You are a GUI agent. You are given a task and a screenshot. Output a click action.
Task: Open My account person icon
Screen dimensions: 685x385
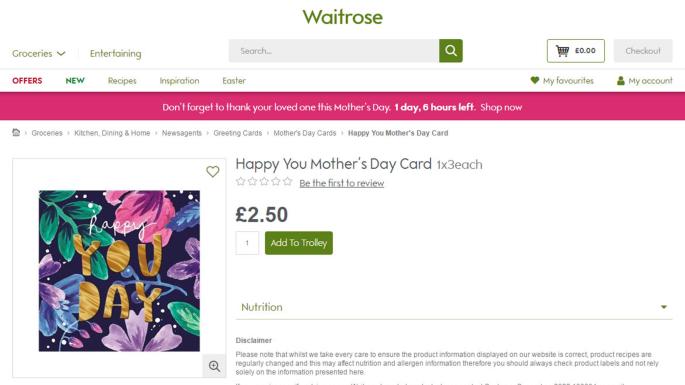620,80
